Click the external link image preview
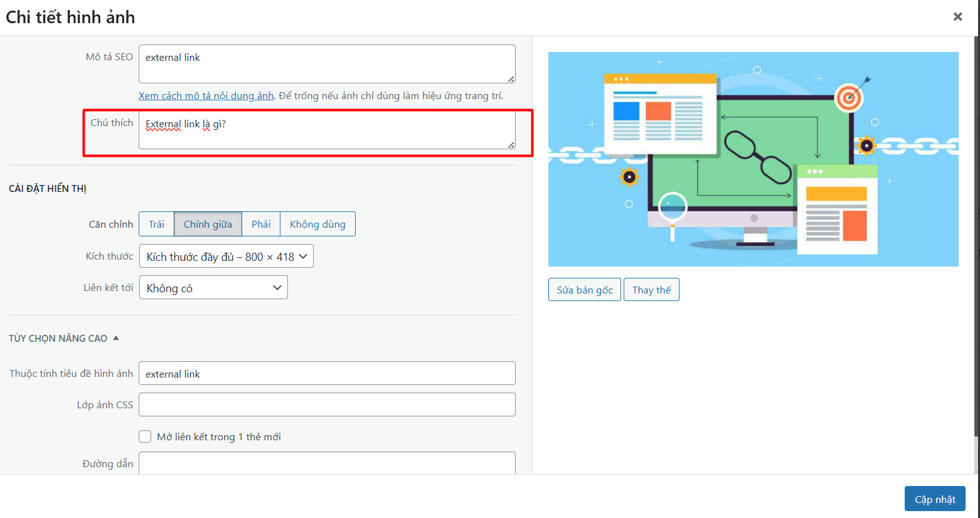The width and height of the screenshot is (980, 518). [754, 159]
